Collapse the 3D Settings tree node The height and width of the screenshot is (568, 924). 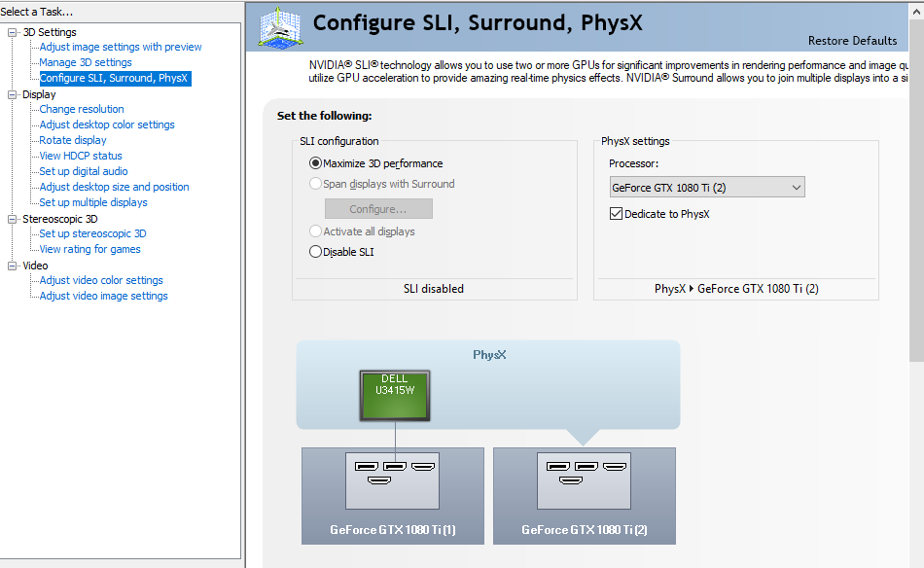click(12, 32)
